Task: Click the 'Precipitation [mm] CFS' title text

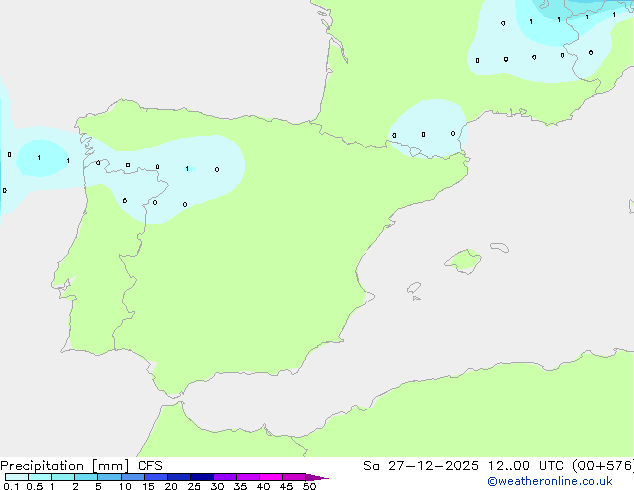Action: 81,466
